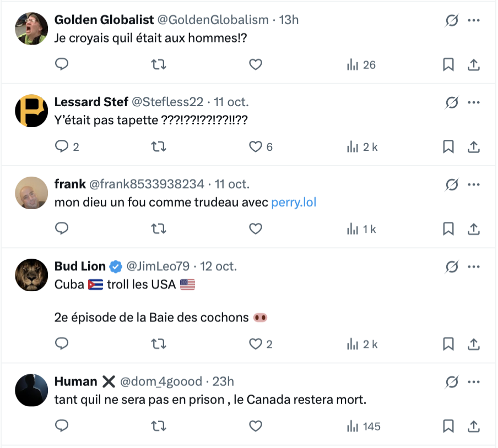Click frank's avatar photo

coord(31,193)
